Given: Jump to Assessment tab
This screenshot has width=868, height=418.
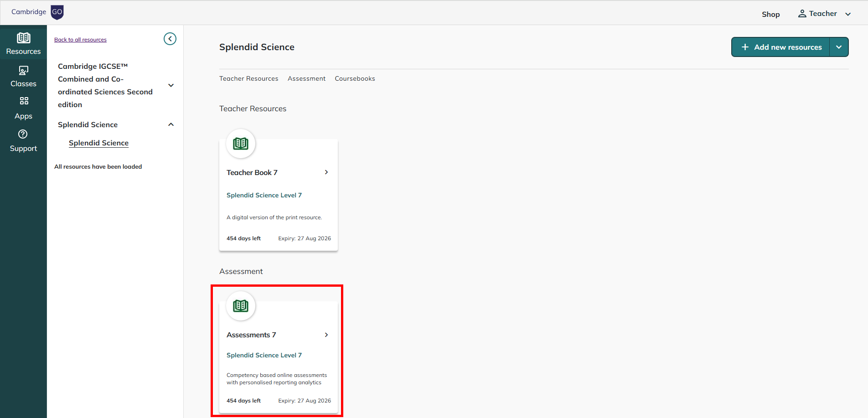Looking at the screenshot, I should click(306, 78).
